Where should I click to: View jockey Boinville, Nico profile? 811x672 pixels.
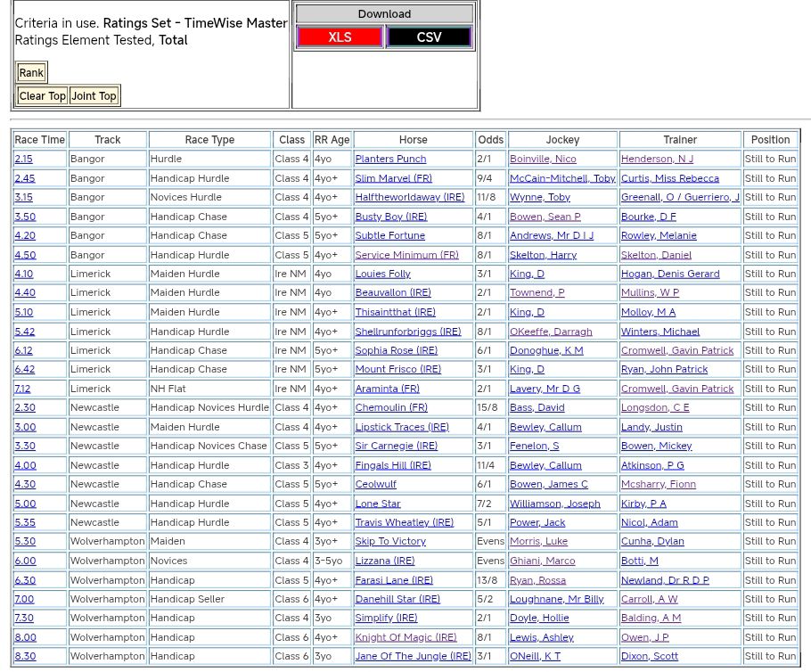point(543,160)
